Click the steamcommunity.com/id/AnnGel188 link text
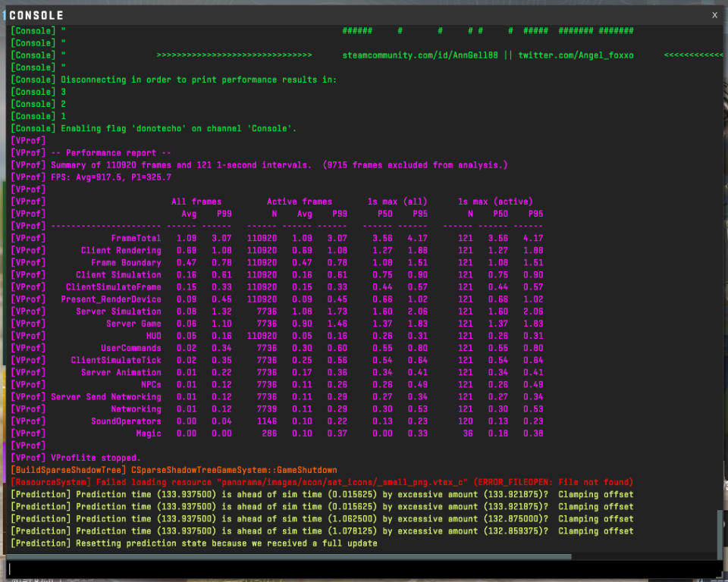Viewport: 728px width, 582px height. click(x=419, y=55)
